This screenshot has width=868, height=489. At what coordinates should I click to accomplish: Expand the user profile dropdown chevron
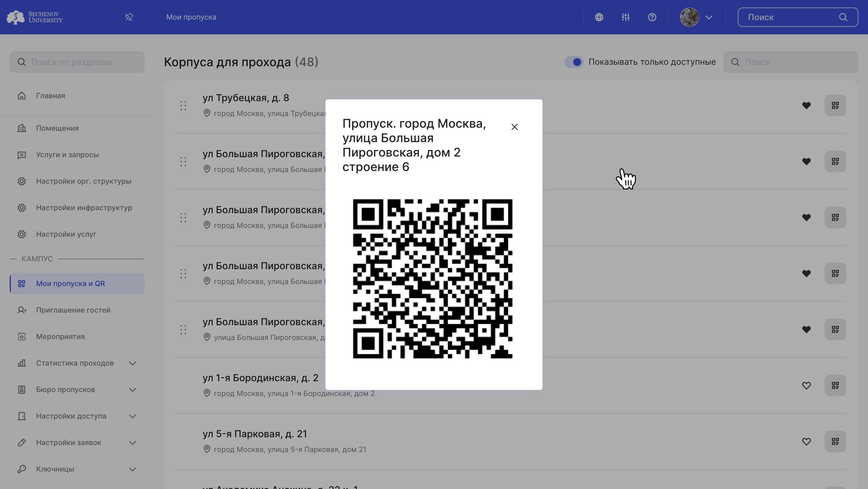pos(709,17)
